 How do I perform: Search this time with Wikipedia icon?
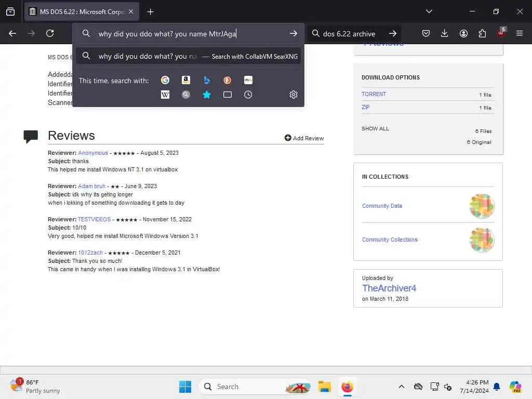coord(165,95)
